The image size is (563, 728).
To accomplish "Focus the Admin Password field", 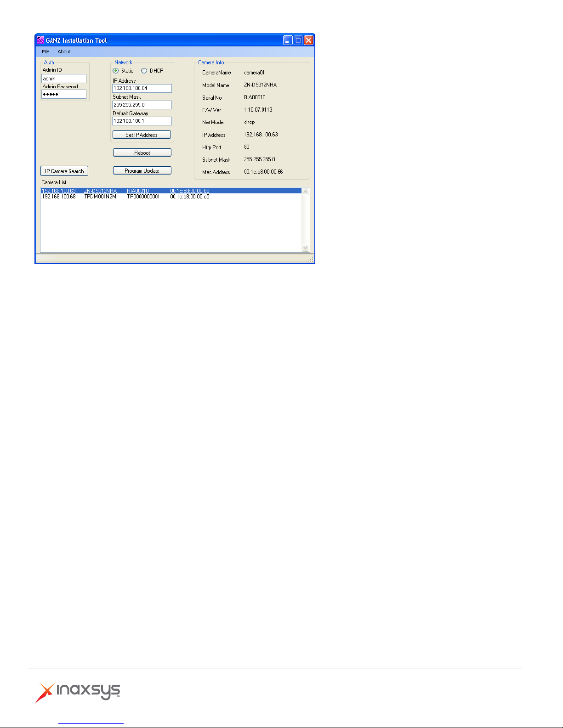I will click(x=64, y=94).
